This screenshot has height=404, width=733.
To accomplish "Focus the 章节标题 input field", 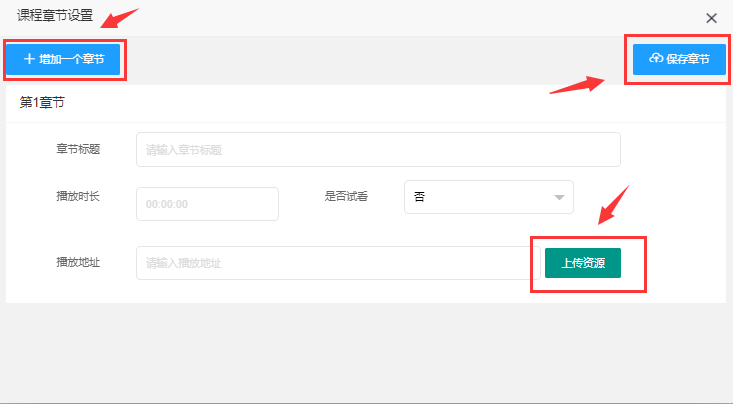I will (378, 150).
